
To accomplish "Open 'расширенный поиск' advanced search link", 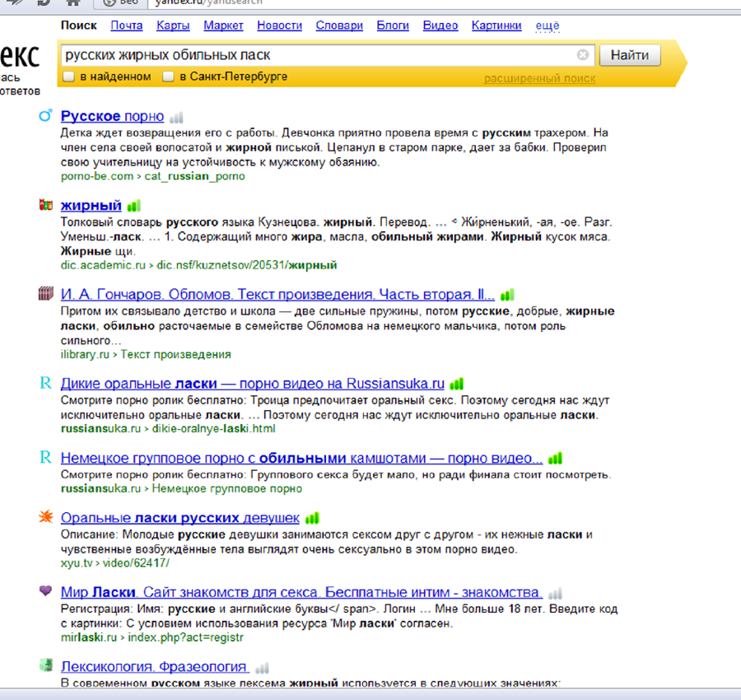I will (539, 78).
